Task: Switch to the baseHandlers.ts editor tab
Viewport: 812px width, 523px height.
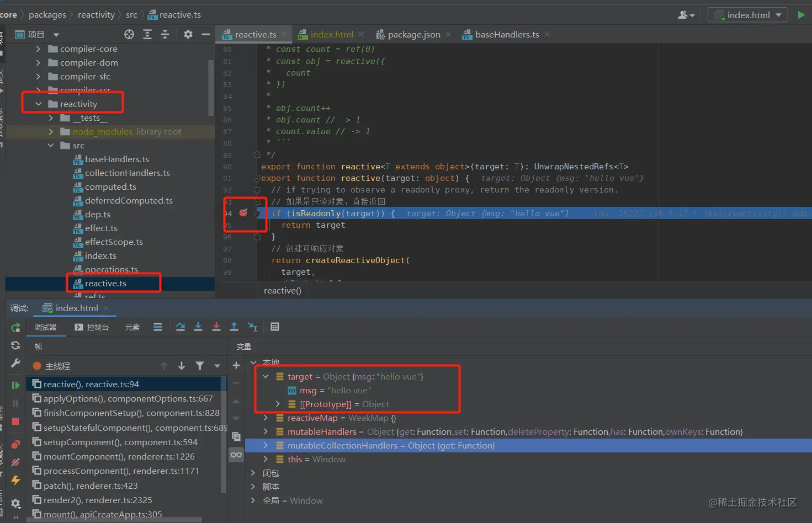Action: (x=506, y=35)
